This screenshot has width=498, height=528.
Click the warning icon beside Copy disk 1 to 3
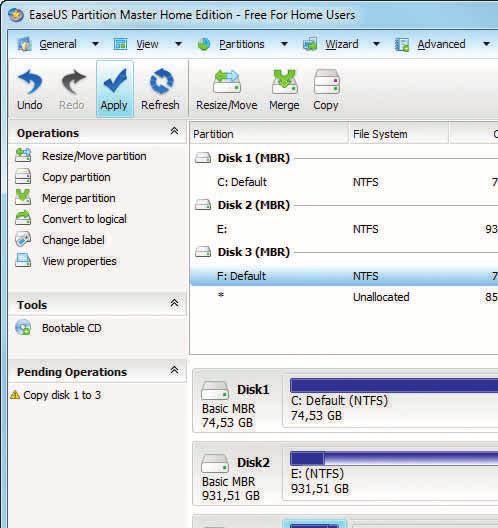(x=15, y=395)
